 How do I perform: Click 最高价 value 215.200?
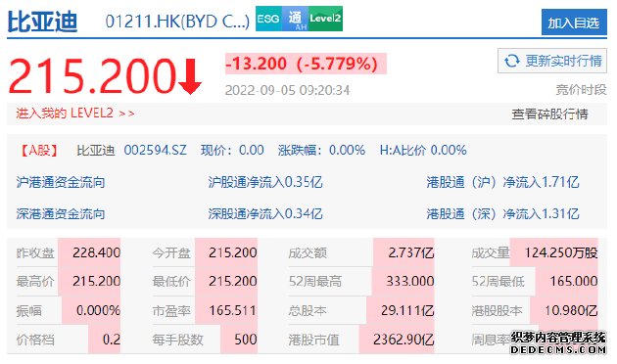point(96,281)
